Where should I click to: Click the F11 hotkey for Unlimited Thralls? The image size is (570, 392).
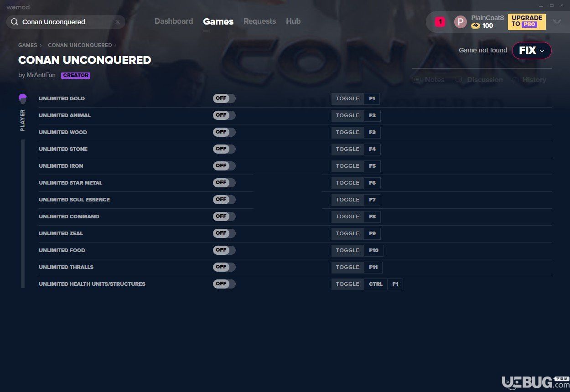click(373, 267)
